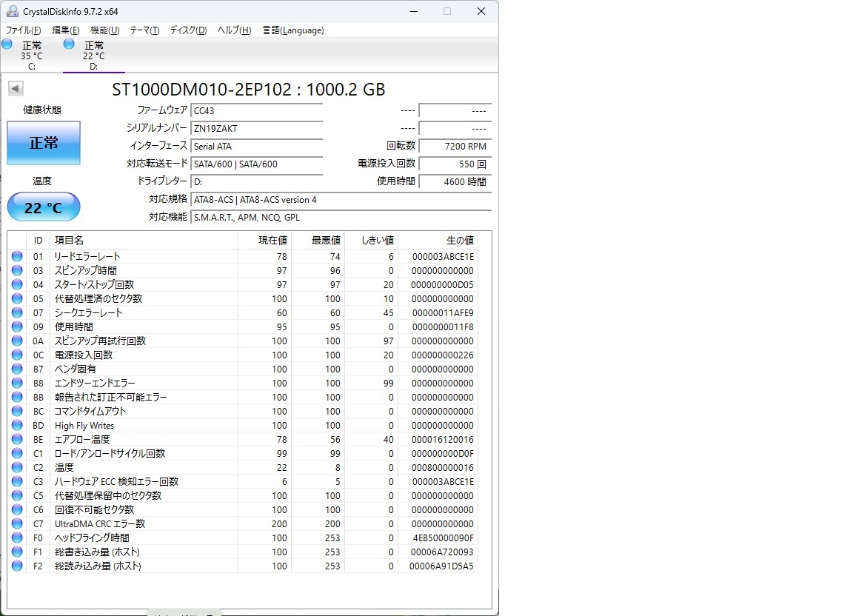The width and height of the screenshot is (853, 616).
Task: Click the 対応規格 field ATA8-ACS
Action: 341,200
